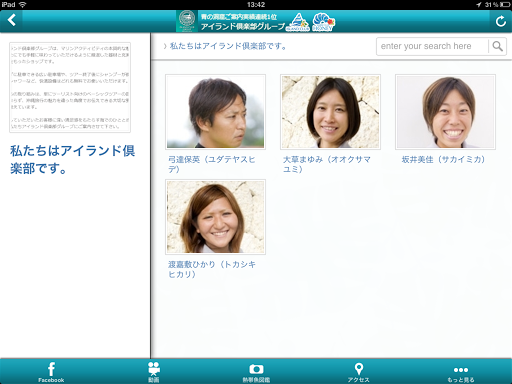Open the アクセス location pin tab
The height and width of the screenshot is (384, 512).
[x=358, y=372]
